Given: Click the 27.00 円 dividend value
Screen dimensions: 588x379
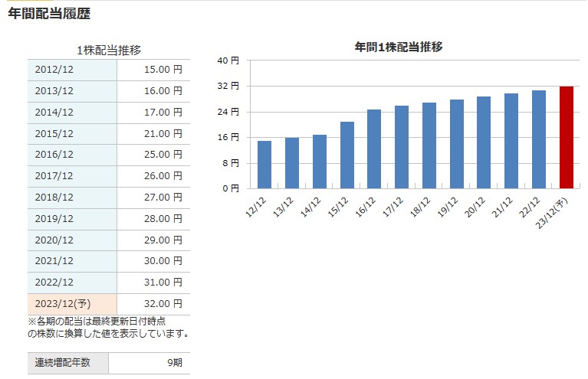Looking at the screenshot, I should click(163, 198).
